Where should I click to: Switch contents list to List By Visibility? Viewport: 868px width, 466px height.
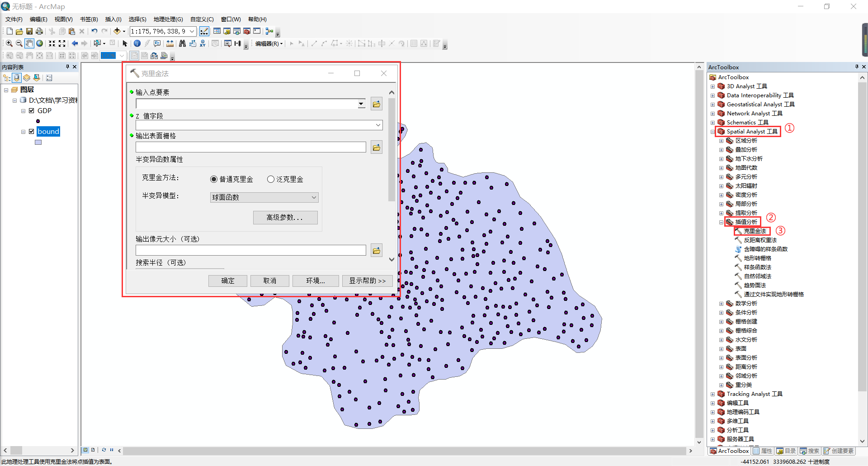coord(27,78)
